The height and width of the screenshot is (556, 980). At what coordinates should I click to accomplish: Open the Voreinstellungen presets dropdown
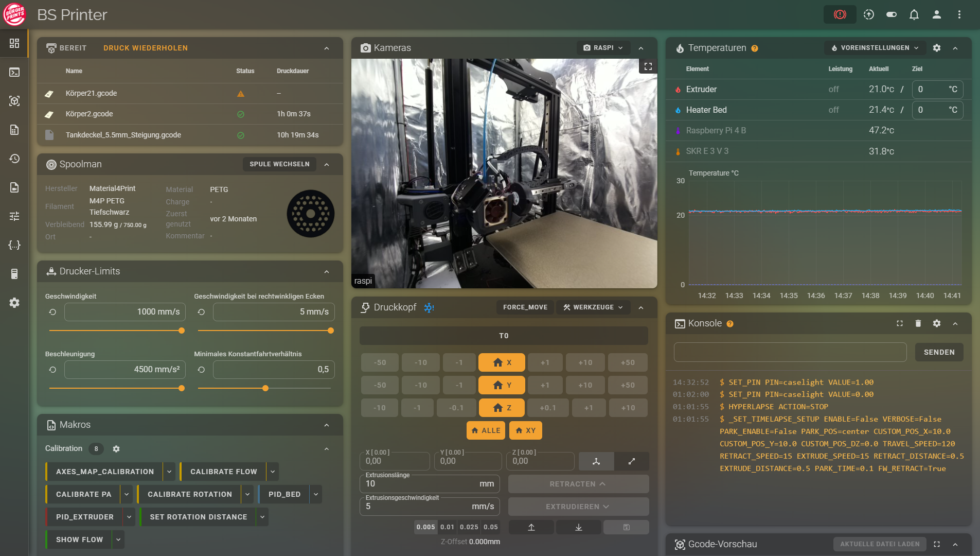pos(875,48)
